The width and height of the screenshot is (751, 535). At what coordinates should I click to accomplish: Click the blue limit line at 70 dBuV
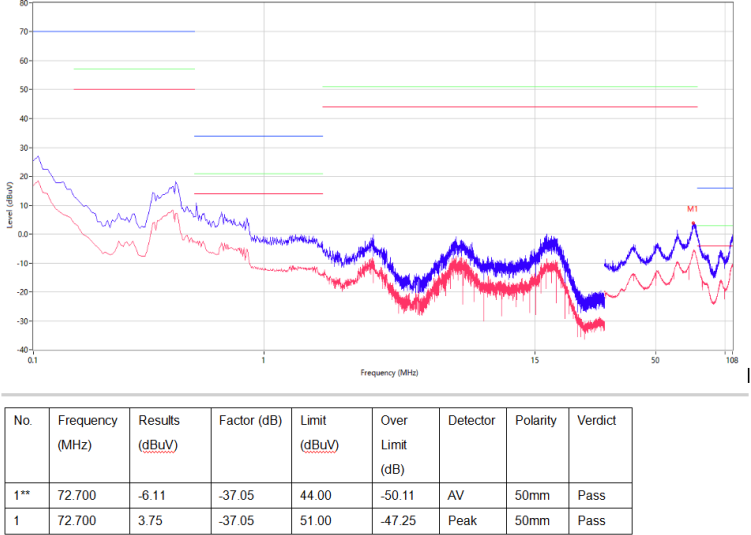[x=113, y=31]
